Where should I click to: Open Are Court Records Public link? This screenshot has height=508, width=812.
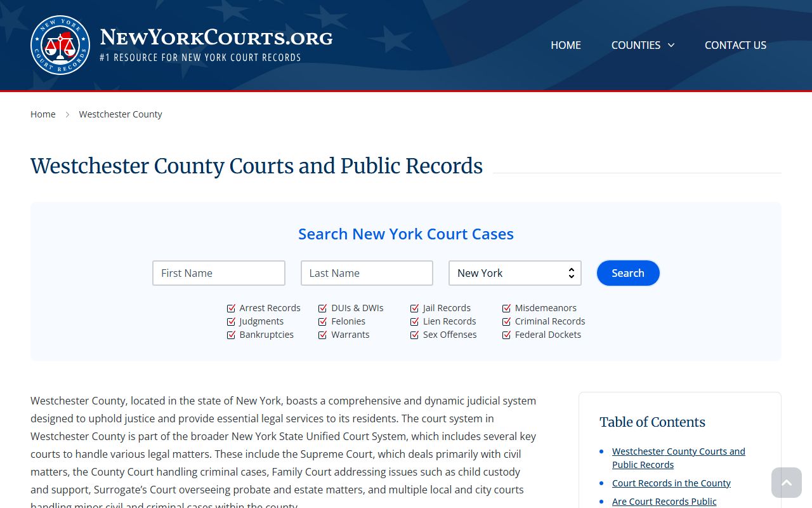(x=664, y=502)
